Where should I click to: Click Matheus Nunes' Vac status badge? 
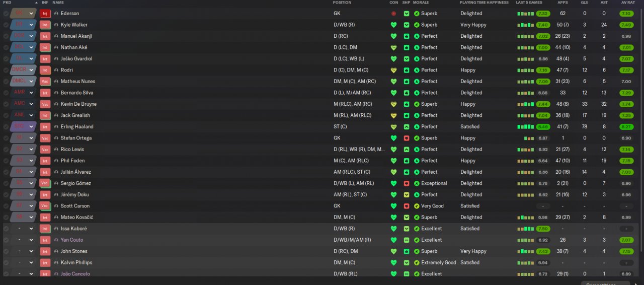tap(45, 81)
